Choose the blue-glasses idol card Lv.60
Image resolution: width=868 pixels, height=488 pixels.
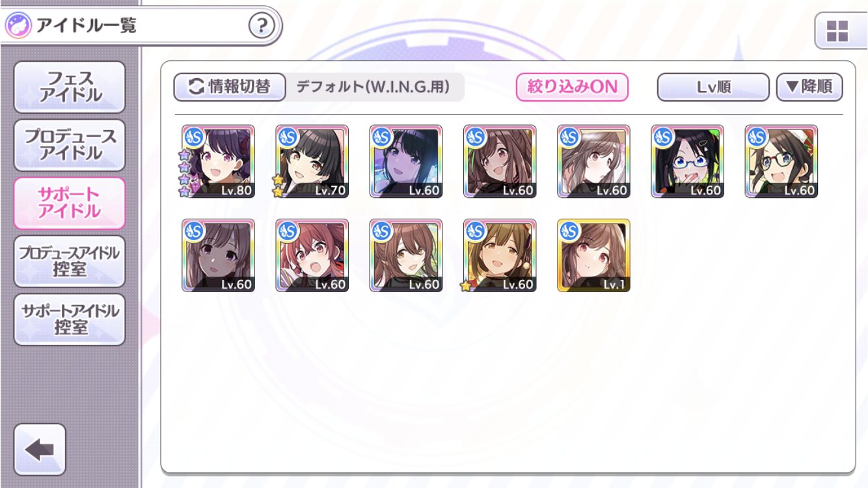pyautogui.click(x=687, y=161)
